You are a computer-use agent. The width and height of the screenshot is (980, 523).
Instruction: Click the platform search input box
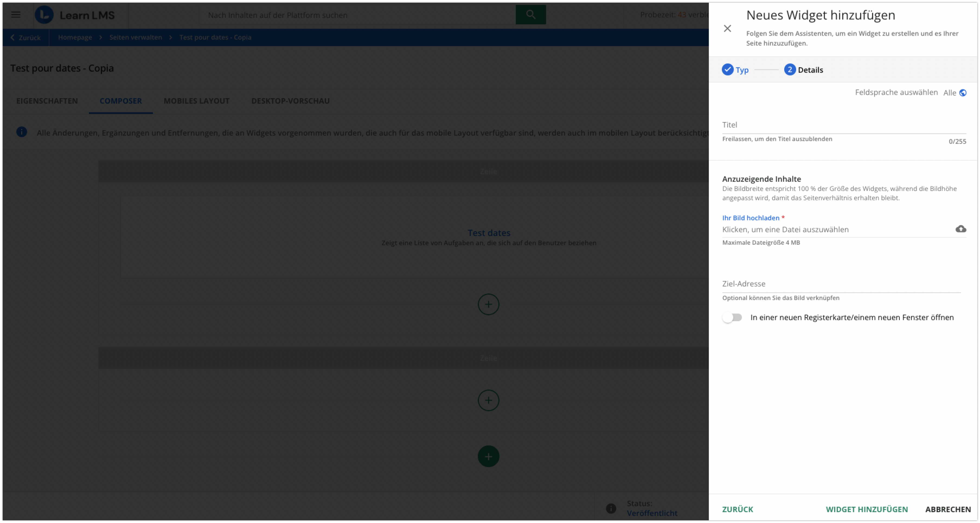pos(357,15)
